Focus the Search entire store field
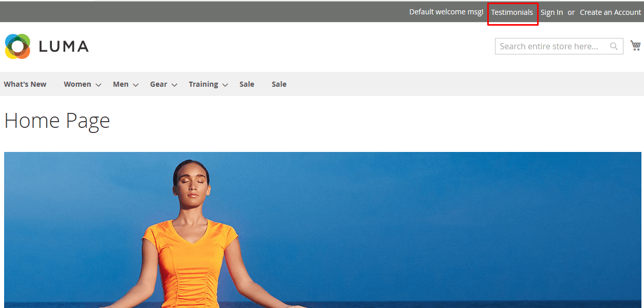This screenshot has height=308, width=644. (550, 46)
